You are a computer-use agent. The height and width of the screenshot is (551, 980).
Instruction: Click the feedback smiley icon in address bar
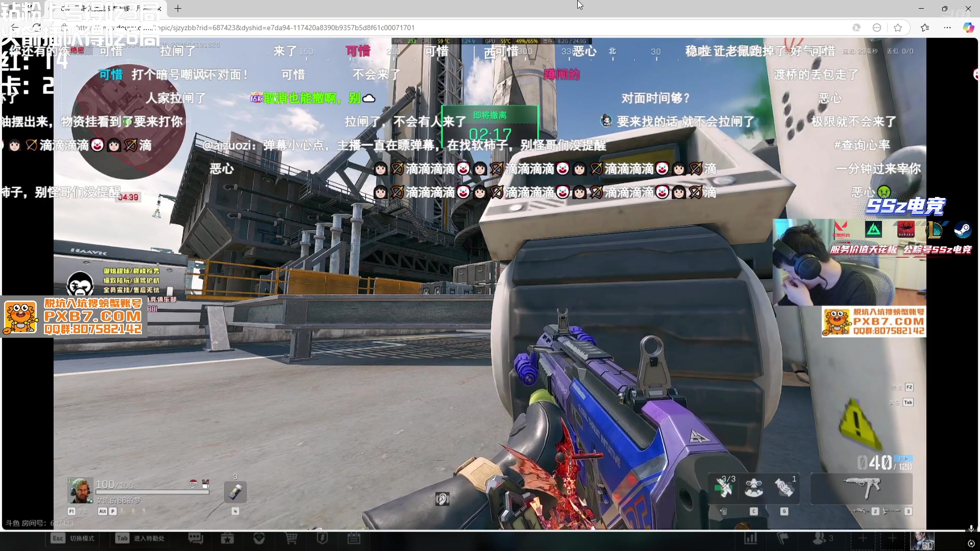coord(877,28)
